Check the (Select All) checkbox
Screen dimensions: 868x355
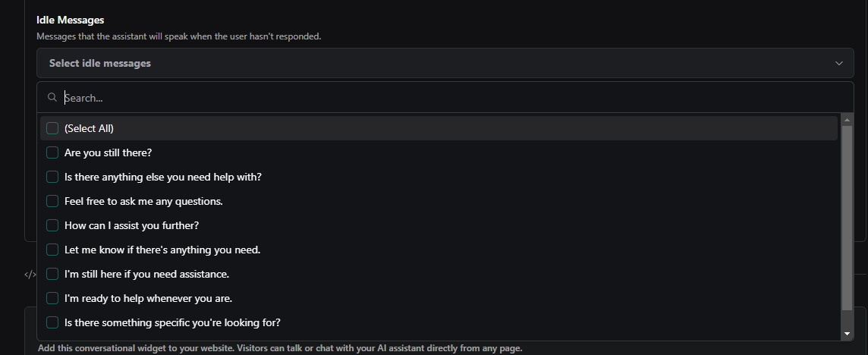(52, 128)
